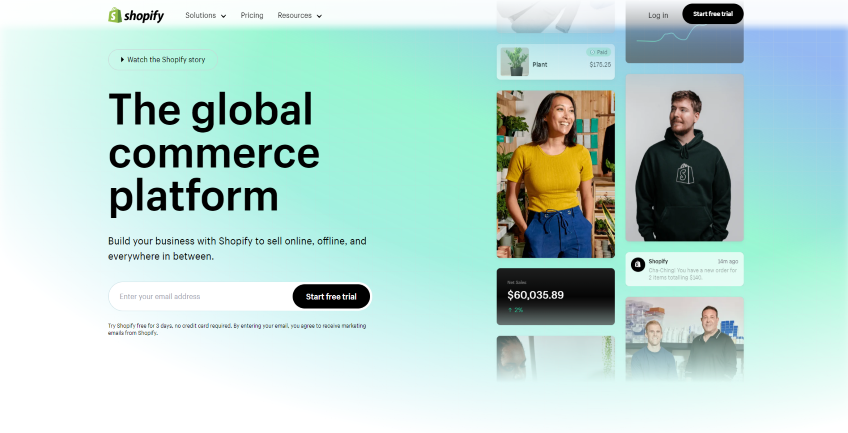Click Start free trial beside email field

pos(331,296)
